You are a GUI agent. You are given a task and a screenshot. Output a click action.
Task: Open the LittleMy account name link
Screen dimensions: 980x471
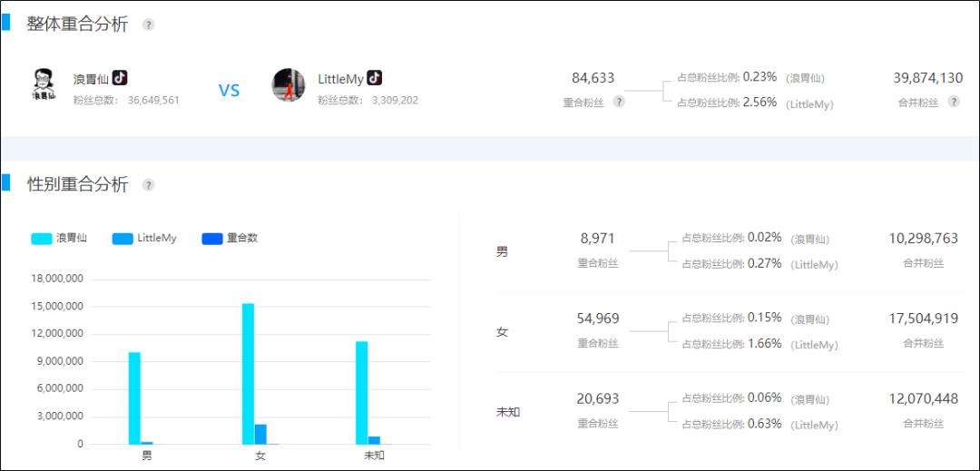[x=340, y=79]
